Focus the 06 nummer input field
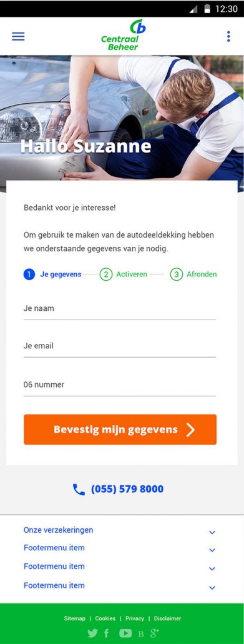244x644 pixels. pos(120,386)
